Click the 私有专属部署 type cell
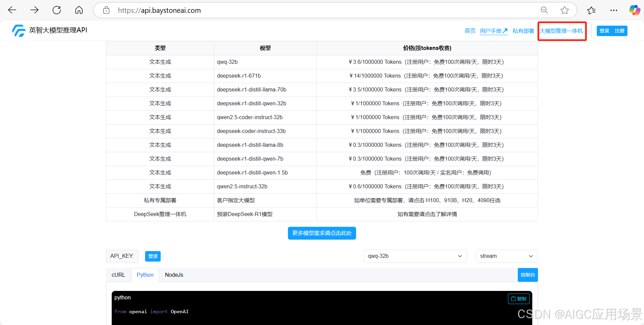644x325 pixels. (160, 200)
